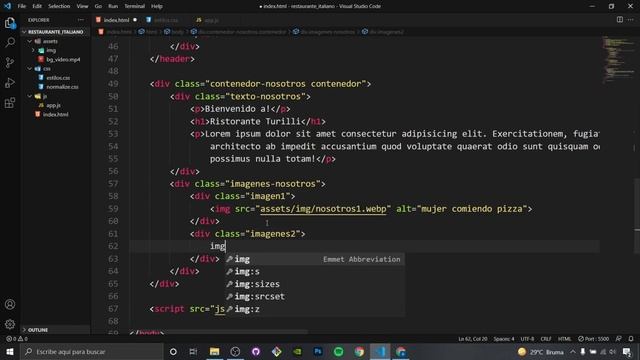Open Task View on the taskbar
This screenshot has width=640, height=360.
193,351
